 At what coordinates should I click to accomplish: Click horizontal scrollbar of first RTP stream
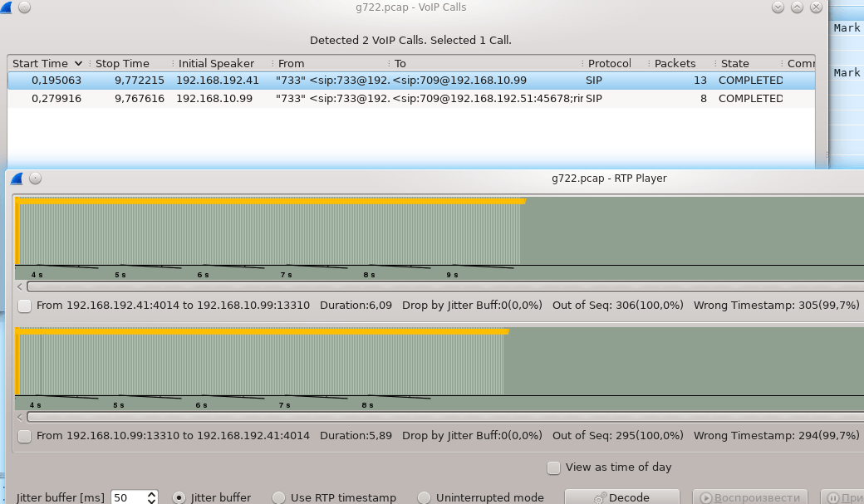point(445,287)
